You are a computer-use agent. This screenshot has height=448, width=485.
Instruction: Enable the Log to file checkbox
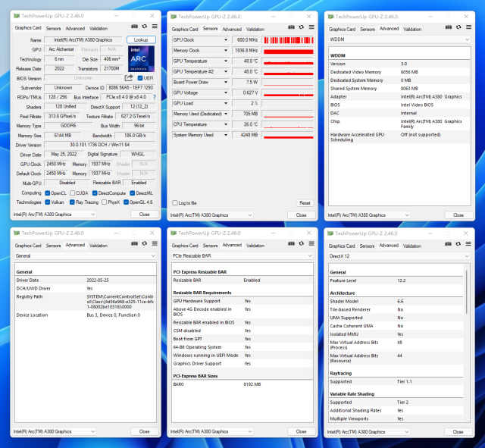pyautogui.click(x=174, y=202)
